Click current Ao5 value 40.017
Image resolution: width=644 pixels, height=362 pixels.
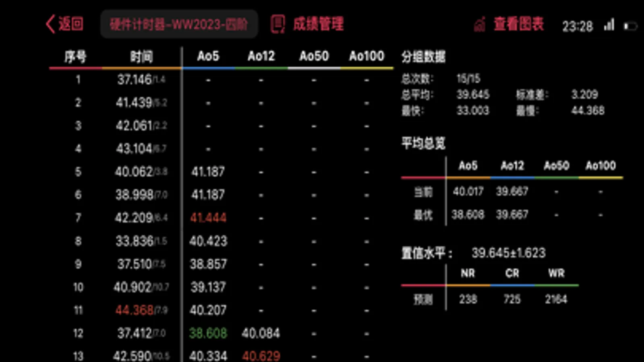pos(468,191)
